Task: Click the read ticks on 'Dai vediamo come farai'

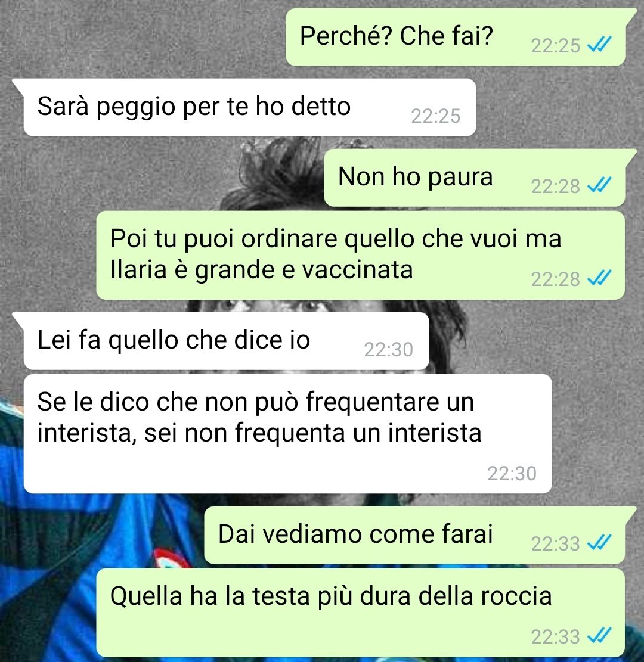Action: [599, 542]
